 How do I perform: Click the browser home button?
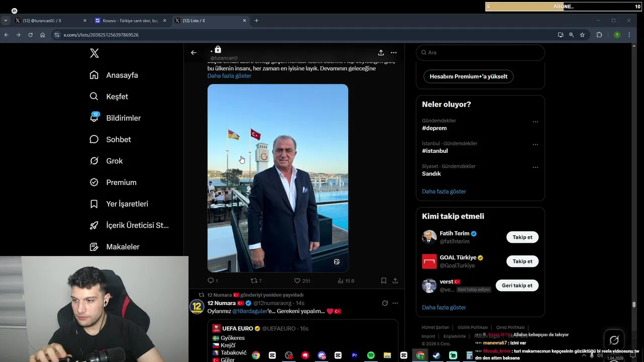pyautogui.click(x=42, y=35)
